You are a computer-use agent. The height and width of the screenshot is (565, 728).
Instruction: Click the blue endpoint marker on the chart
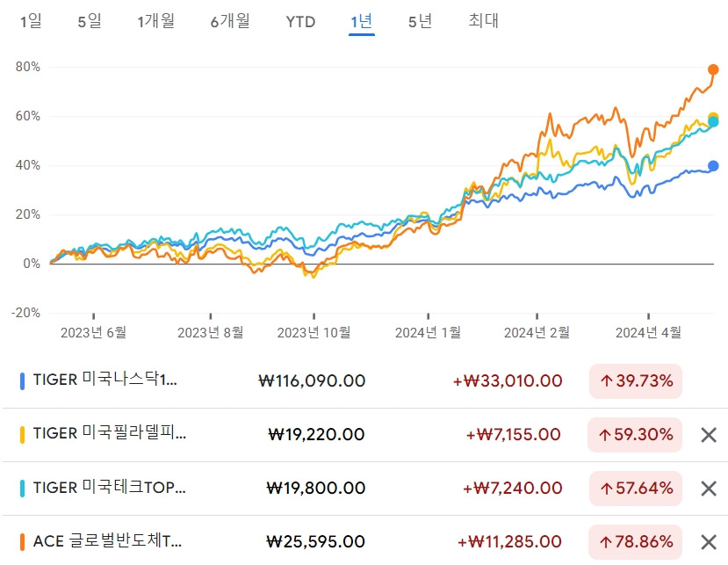(x=713, y=164)
